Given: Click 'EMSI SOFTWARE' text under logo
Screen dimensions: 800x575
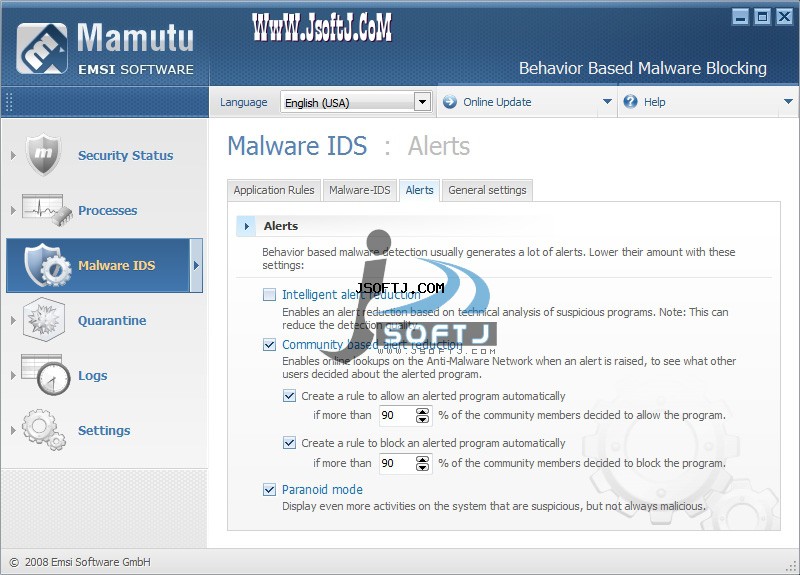Looking at the screenshot, I should tap(136, 69).
